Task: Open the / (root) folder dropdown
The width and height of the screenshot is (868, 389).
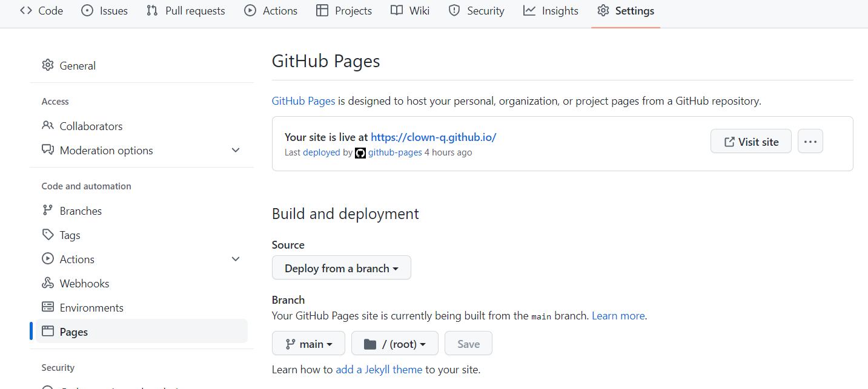Action: tap(395, 344)
